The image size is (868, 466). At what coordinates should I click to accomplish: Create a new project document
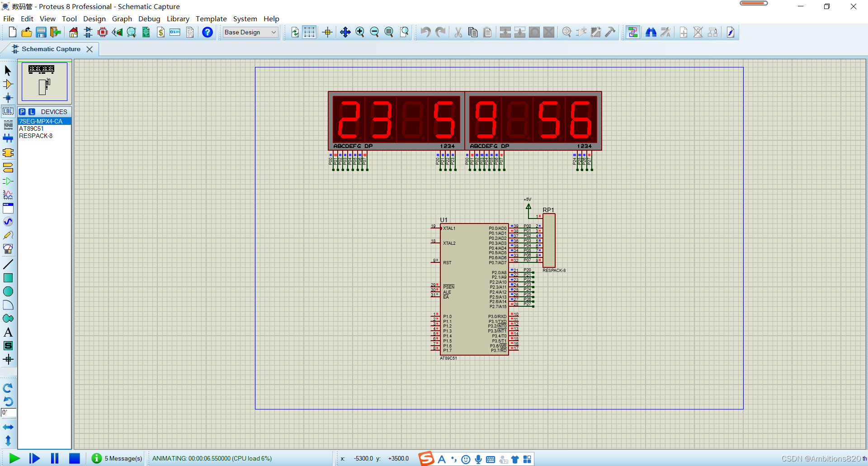click(x=13, y=32)
